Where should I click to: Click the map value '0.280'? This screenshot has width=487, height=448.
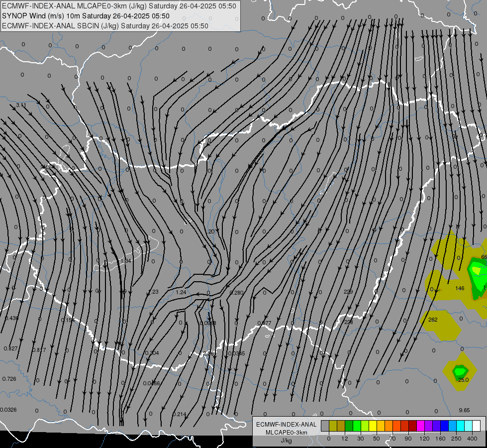(x=237, y=293)
